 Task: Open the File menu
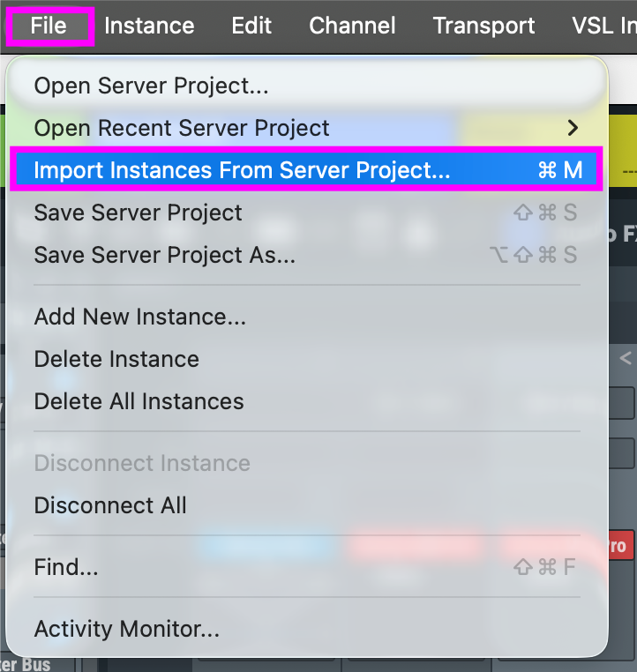point(49,26)
